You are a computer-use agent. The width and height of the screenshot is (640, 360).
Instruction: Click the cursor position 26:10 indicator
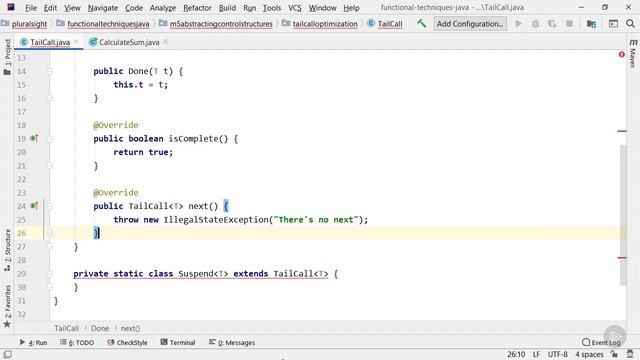[x=516, y=354]
